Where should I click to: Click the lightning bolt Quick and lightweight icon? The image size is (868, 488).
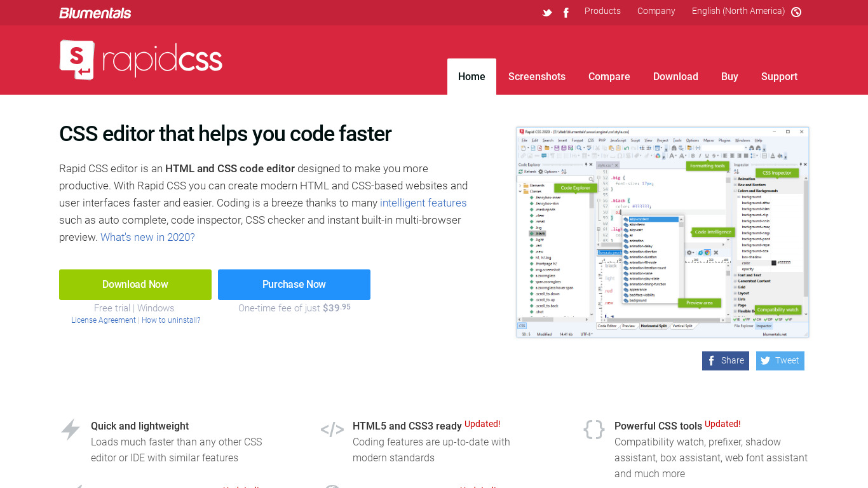[x=71, y=430]
